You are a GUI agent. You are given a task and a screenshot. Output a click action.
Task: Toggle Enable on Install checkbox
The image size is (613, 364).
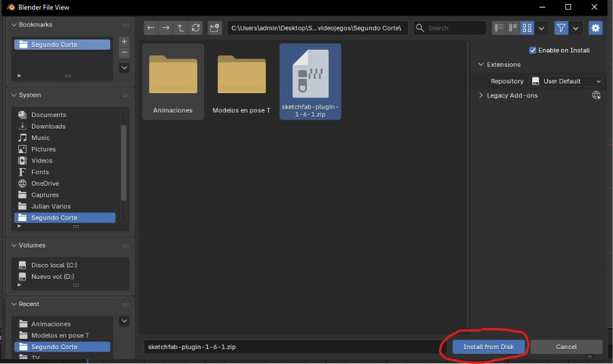coord(533,50)
